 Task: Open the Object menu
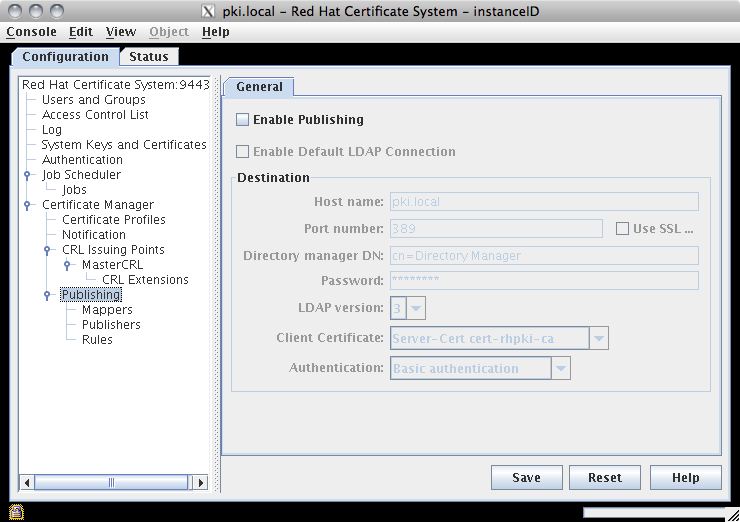click(x=169, y=32)
